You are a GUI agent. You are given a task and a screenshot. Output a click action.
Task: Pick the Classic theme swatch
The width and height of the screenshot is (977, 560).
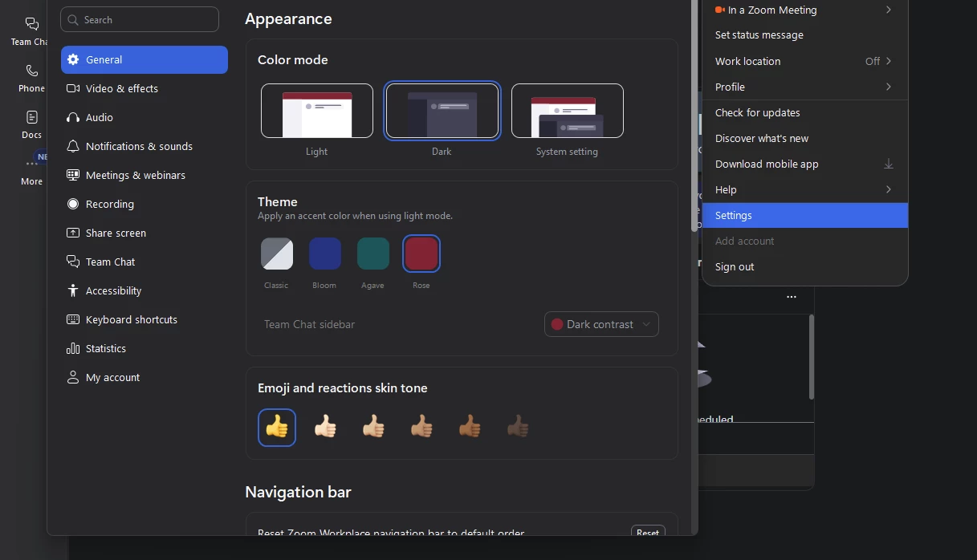coord(277,254)
